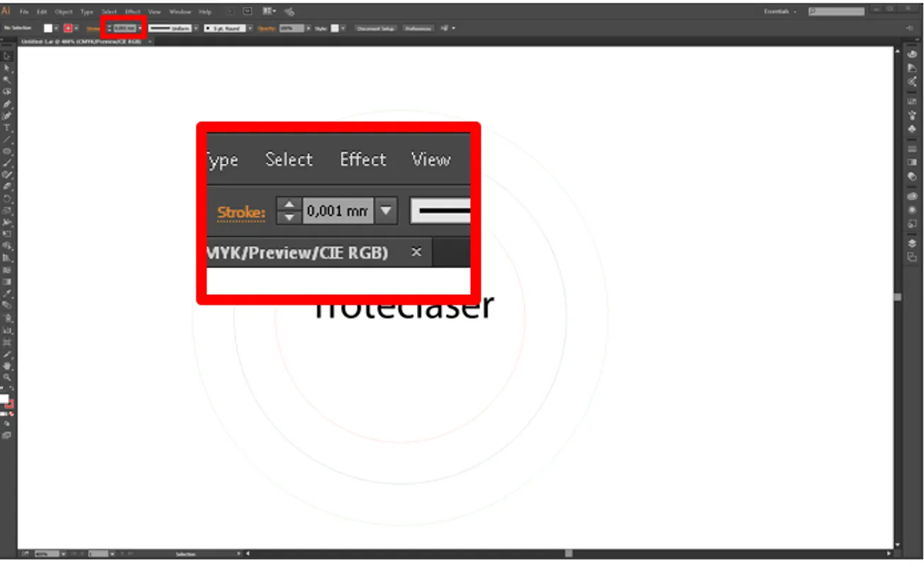
Task: Pick the Ellipse shape tool
Action: point(7,152)
